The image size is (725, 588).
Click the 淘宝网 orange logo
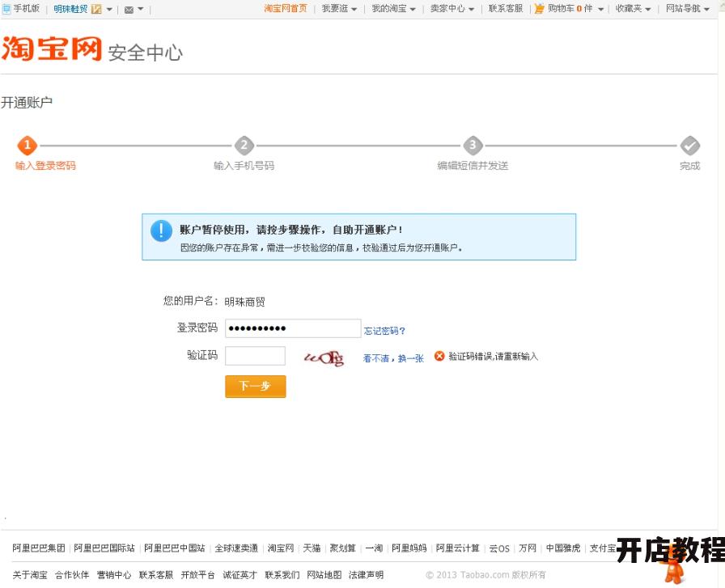tap(51, 48)
